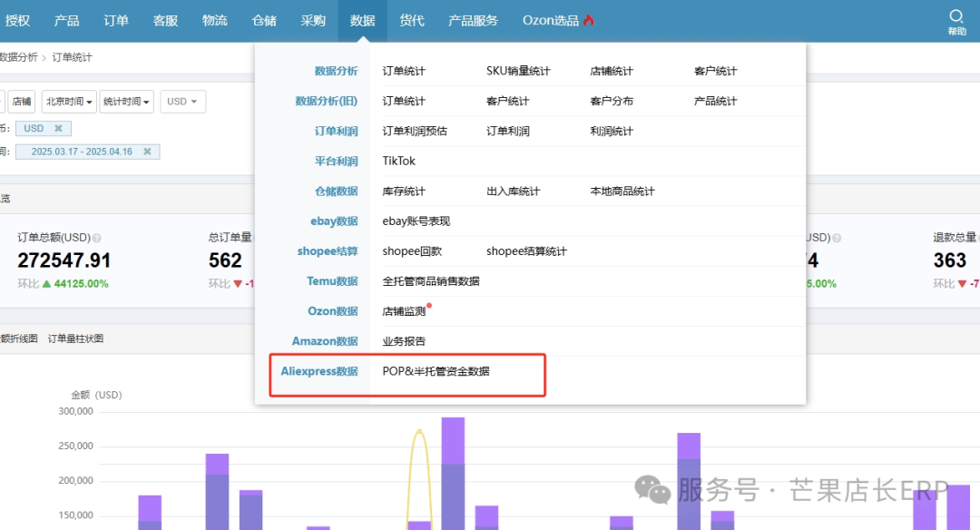980x530 pixels.
Task: Select POP&半托管资金数据 under Aliexpress数据
Action: click(436, 371)
